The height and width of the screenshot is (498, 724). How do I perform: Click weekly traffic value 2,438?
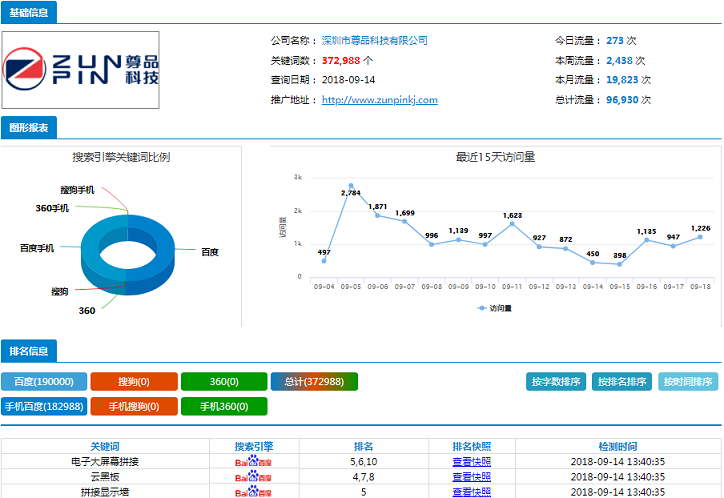coord(619,60)
